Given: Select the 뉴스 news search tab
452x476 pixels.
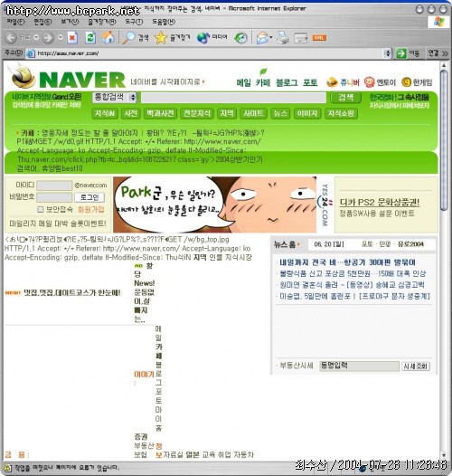Looking at the screenshot, I should point(280,113).
